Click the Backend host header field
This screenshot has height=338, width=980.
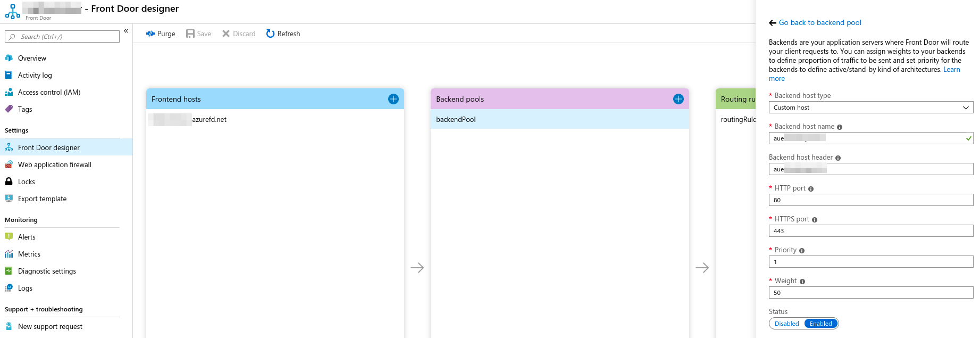tap(871, 169)
